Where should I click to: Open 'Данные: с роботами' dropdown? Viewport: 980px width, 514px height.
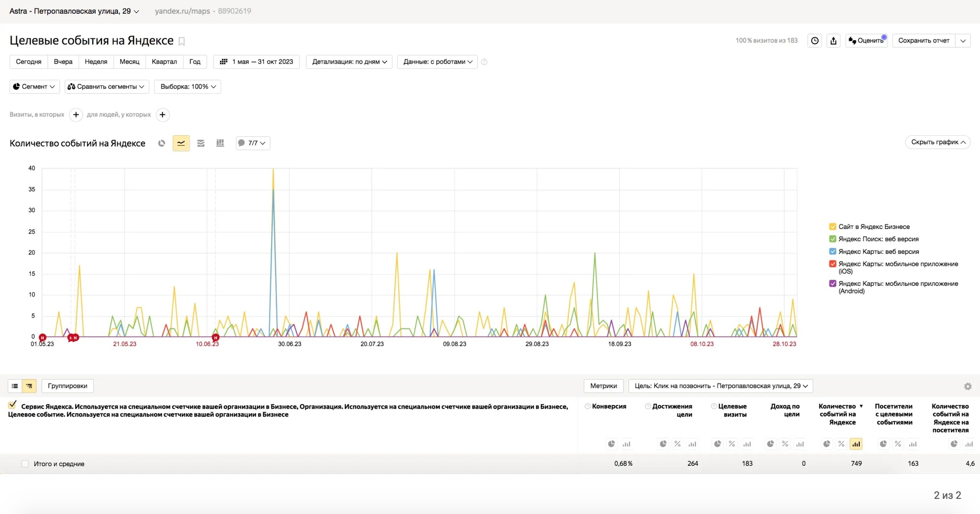(437, 62)
